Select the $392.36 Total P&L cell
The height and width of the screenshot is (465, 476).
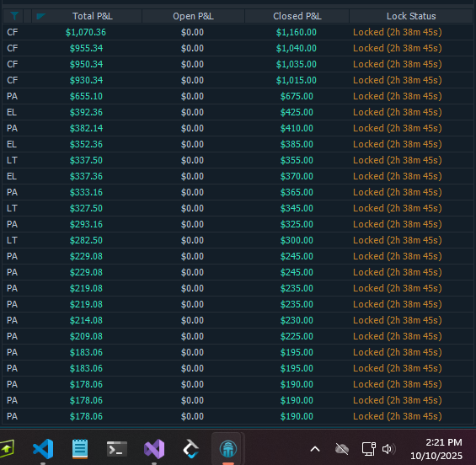coord(86,112)
